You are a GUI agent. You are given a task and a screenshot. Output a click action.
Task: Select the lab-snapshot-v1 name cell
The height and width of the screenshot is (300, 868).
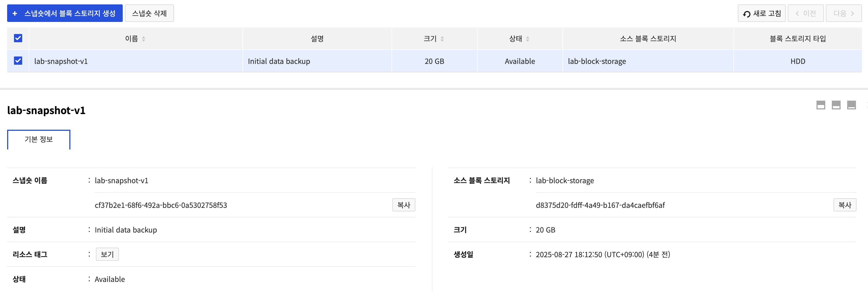pyautogui.click(x=61, y=61)
